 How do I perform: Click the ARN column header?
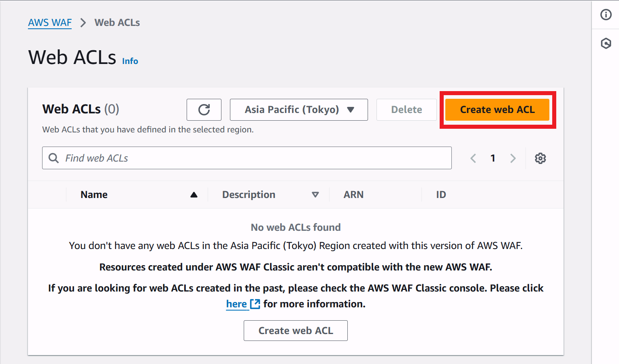click(353, 195)
